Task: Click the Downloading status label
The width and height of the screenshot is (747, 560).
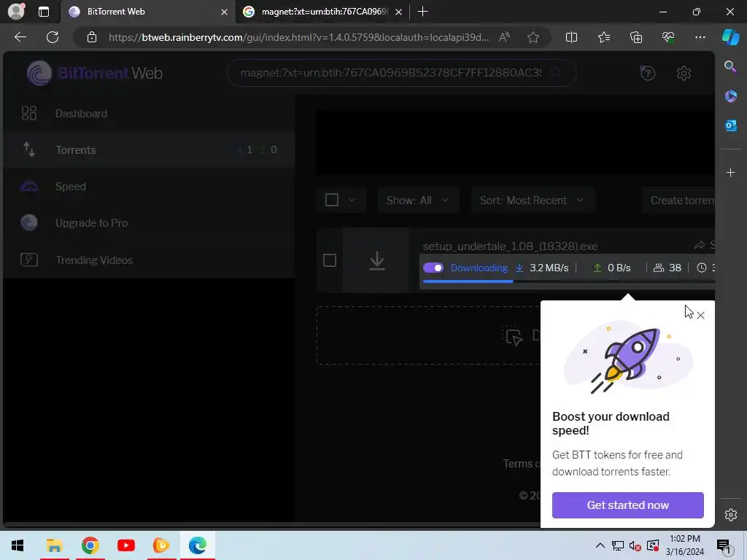Action: (x=479, y=268)
